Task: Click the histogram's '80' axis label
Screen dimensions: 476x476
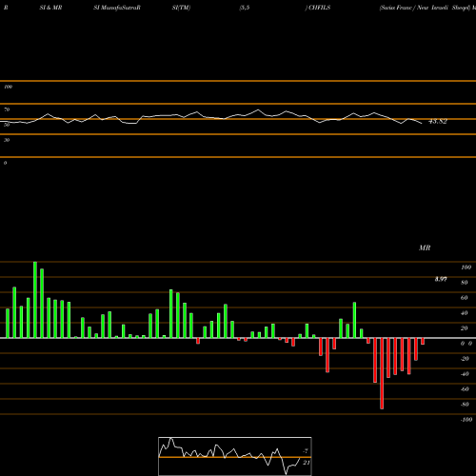Action: pos(465,283)
